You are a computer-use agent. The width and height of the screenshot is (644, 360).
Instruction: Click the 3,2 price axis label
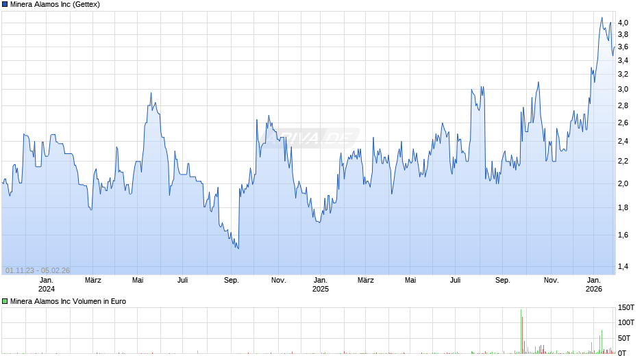[x=623, y=75]
